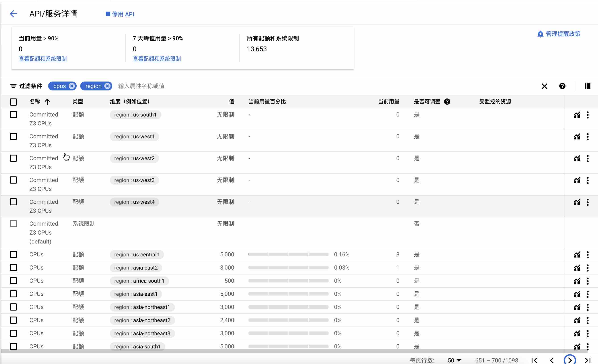This screenshot has height=364, width=598.
Task: Check the us-west1 Committed Z3 CPUs row
Action: (13, 136)
